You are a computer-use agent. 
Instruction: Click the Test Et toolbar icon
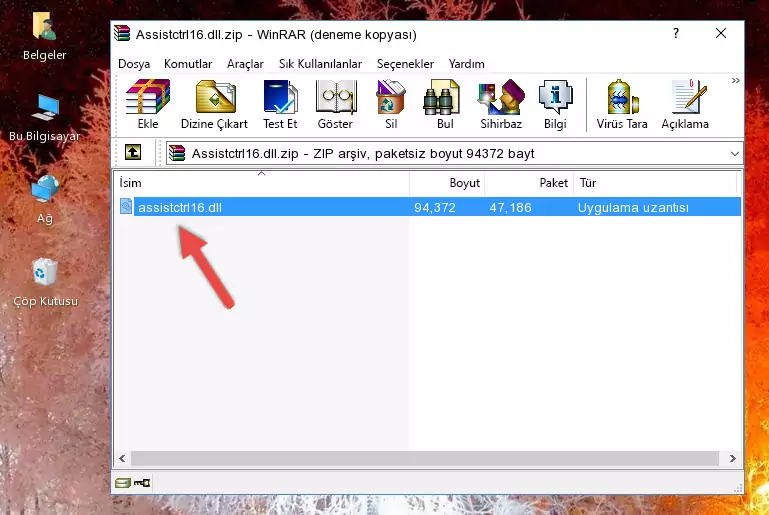pos(280,104)
